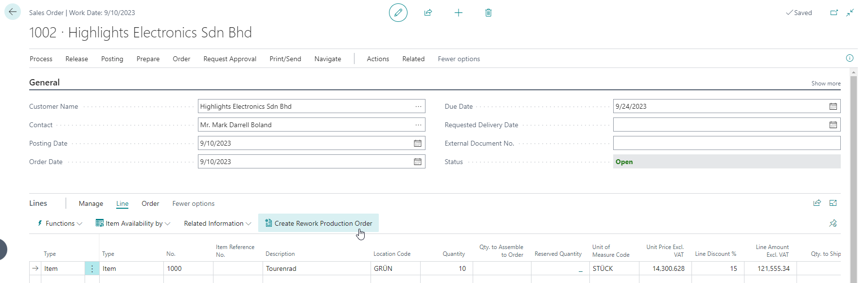The image size is (868, 283).
Task: Click the back arrow icon
Action: point(13,12)
